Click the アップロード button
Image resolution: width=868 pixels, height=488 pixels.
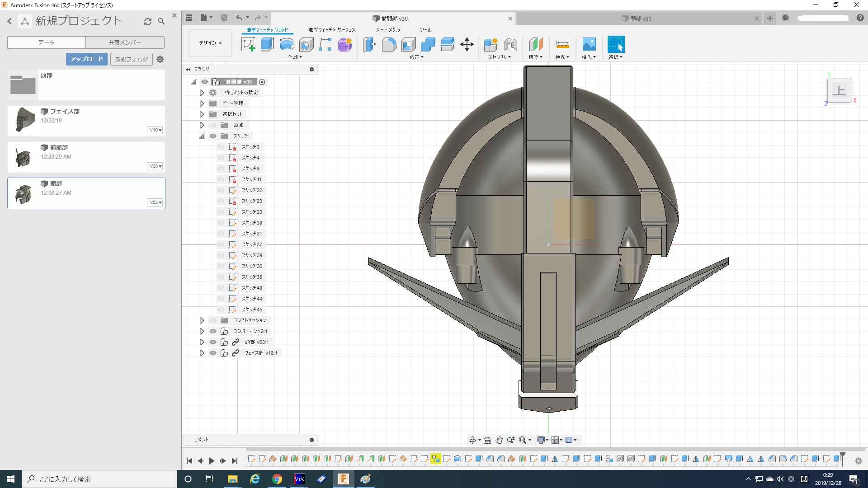(x=87, y=59)
